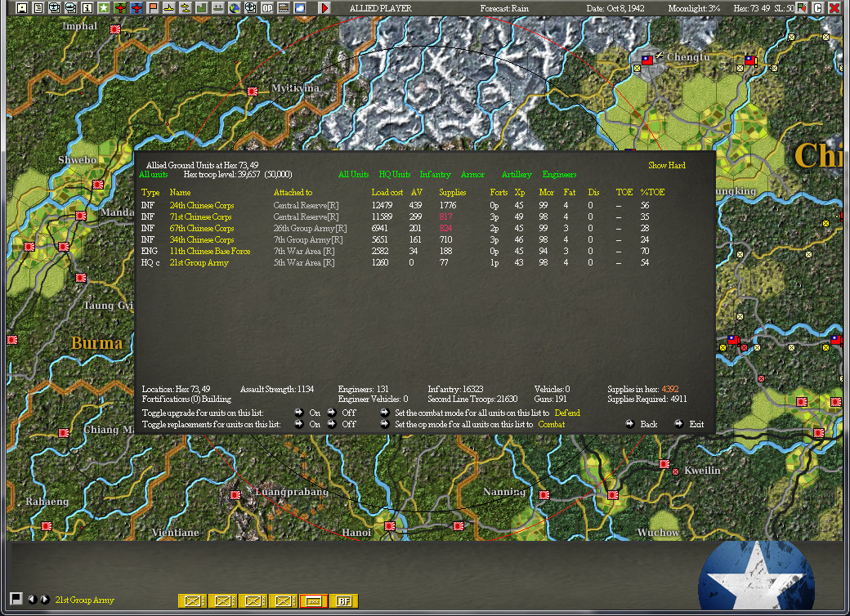The image size is (850, 616).
Task: Toggle the Show Hard option
Action: (667, 165)
